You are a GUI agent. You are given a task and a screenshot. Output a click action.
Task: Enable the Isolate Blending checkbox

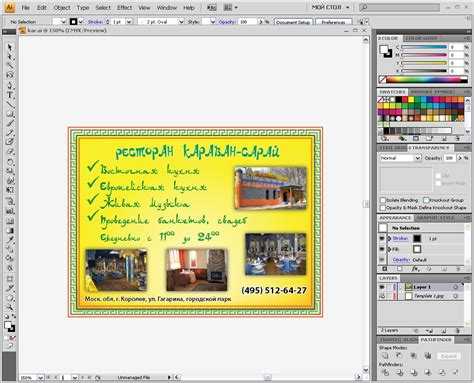tap(383, 200)
